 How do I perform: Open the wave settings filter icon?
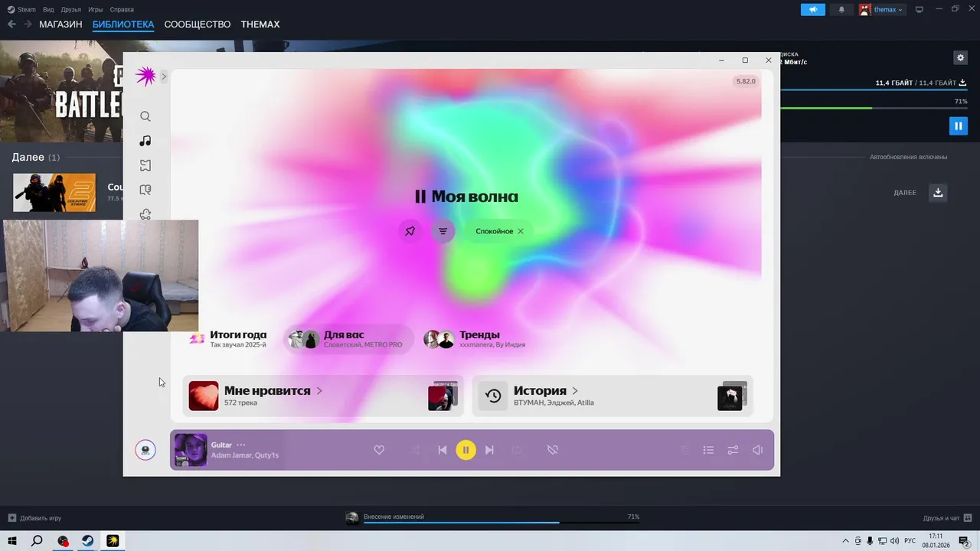(x=443, y=231)
